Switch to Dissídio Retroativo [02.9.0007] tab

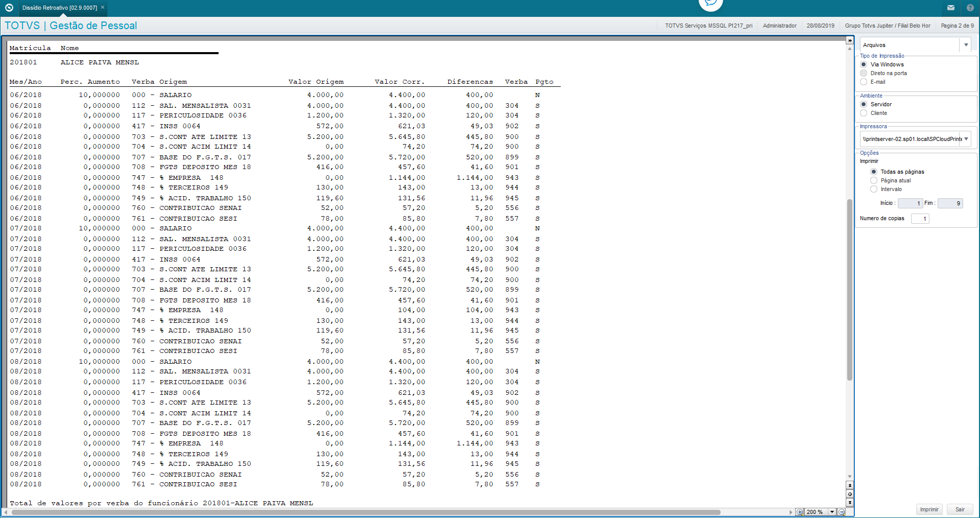pos(59,8)
